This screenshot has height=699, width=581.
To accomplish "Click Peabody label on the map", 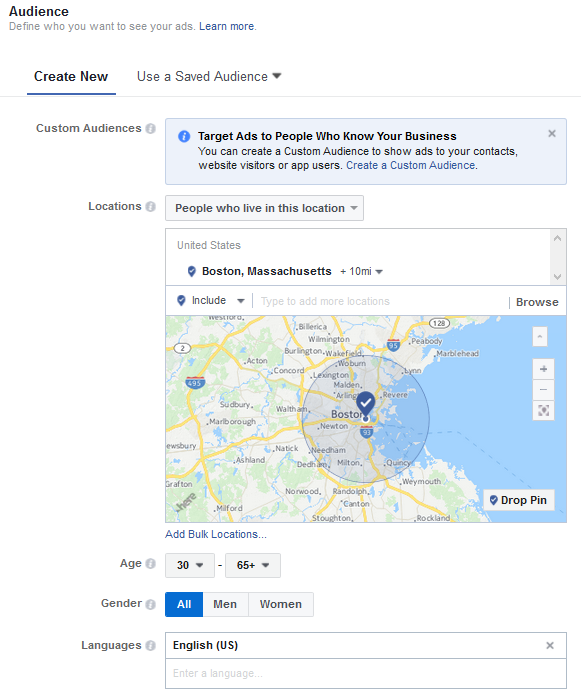I will point(426,341).
